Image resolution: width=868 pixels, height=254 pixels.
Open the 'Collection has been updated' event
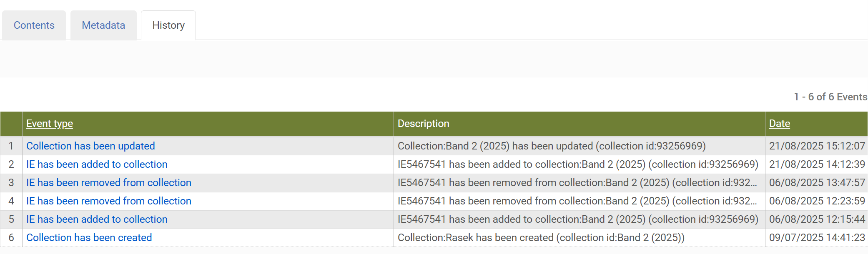90,146
